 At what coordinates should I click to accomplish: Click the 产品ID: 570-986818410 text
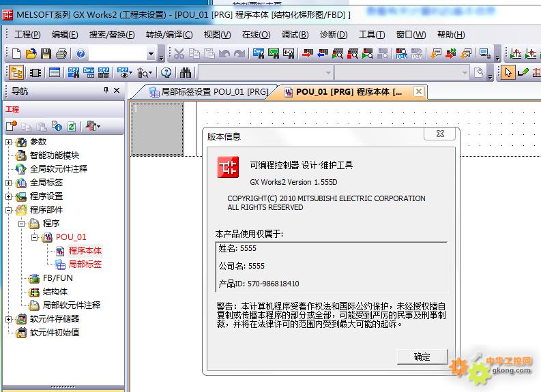coord(259,284)
